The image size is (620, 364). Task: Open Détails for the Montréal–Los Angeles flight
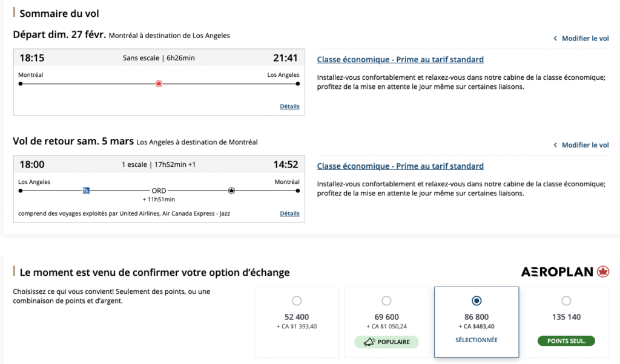point(289,106)
